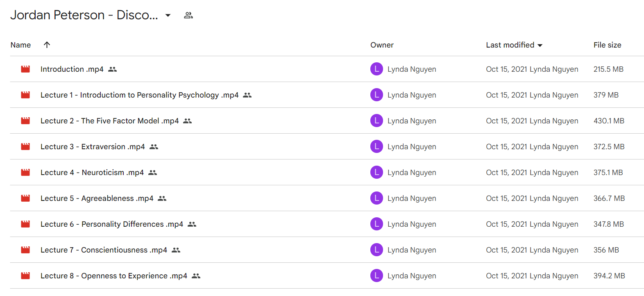Click the 375.1 MB file size
The image size is (644, 296).
pos(608,173)
